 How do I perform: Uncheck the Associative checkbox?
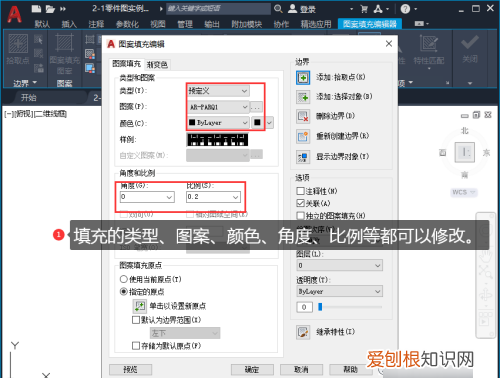pyautogui.click(x=300, y=203)
